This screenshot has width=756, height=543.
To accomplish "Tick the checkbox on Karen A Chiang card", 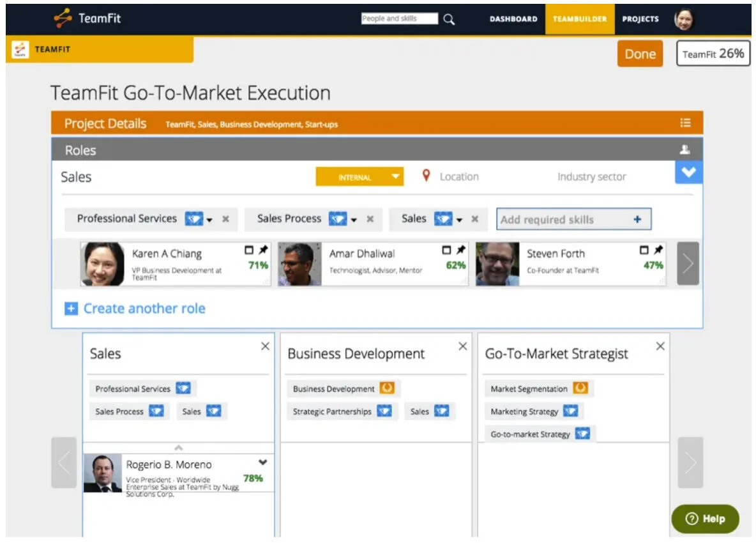I will click(x=249, y=250).
